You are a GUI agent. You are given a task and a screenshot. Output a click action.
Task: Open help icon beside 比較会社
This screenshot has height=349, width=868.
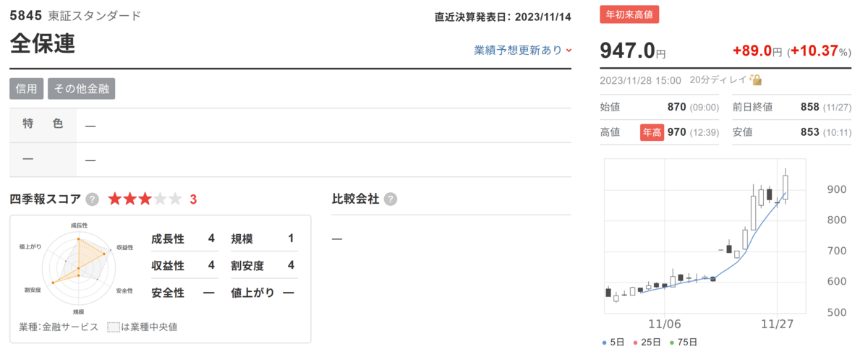pyautogui.click(x=391, y=199)
